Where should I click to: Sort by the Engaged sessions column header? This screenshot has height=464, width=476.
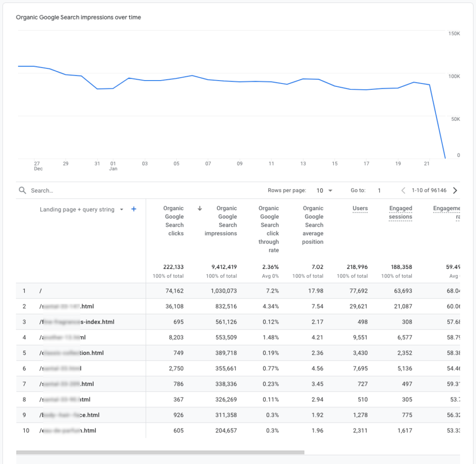pos(400,212)
